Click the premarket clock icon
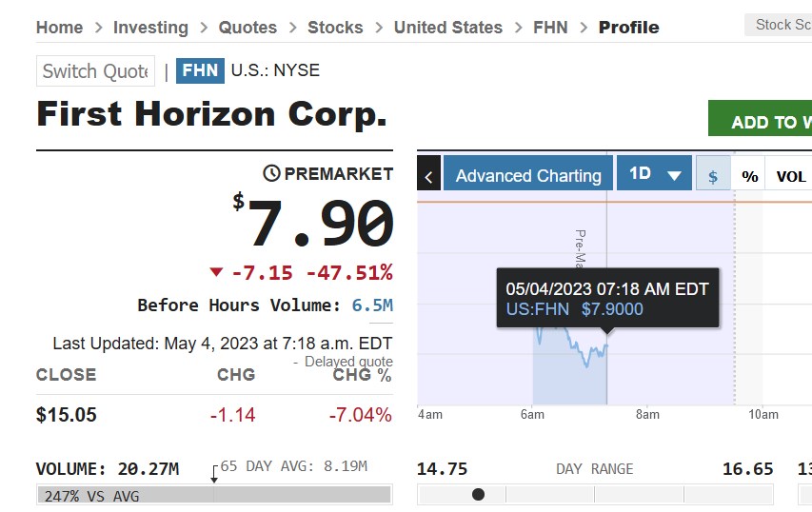 tap(271, 173)
